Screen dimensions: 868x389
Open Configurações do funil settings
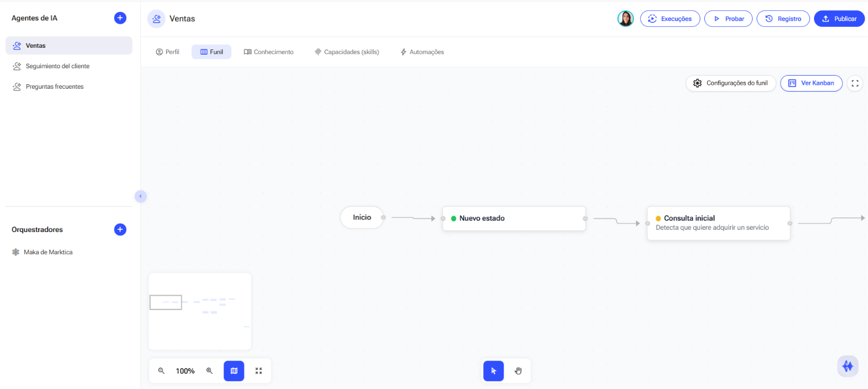[x=730, y=83]
